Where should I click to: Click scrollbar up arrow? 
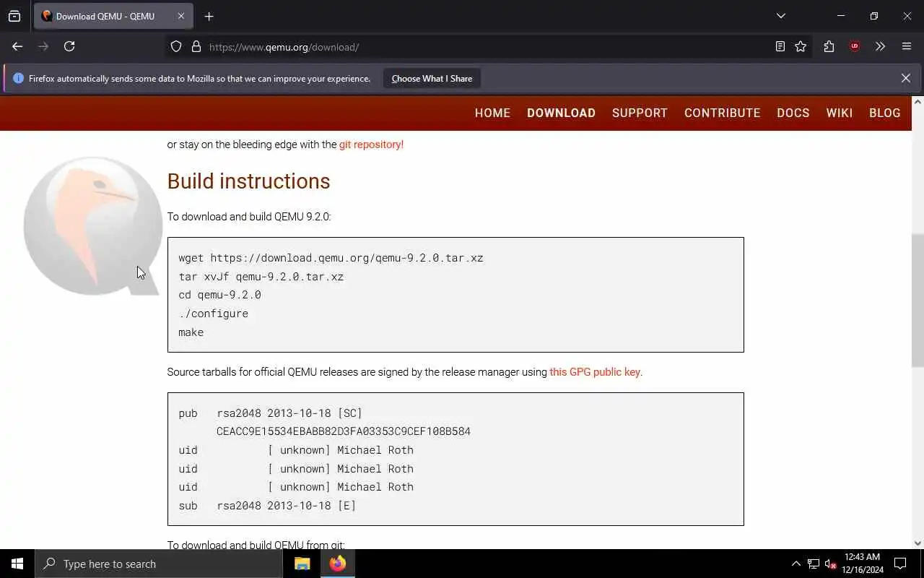tap(918, 102)
